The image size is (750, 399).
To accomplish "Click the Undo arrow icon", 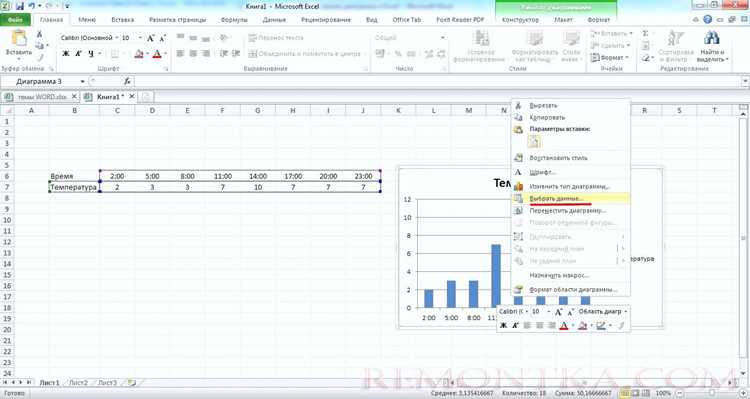I will click(33, 6).
